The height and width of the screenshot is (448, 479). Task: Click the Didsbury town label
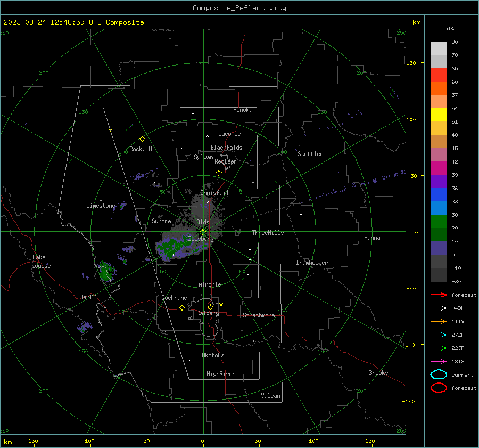click(201, 239)
